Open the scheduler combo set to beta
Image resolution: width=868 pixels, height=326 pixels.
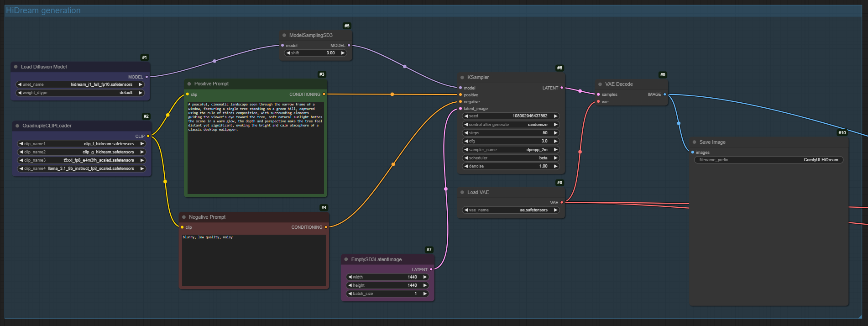511,158
